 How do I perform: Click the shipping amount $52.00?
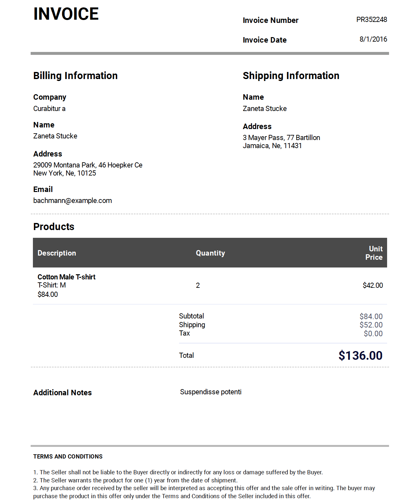coord(371,325)
